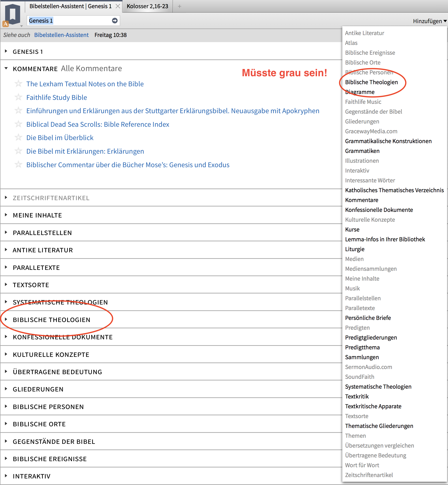Open the Hinzufügen dropdown
This screenshot has width=448, height=485.
430,21
